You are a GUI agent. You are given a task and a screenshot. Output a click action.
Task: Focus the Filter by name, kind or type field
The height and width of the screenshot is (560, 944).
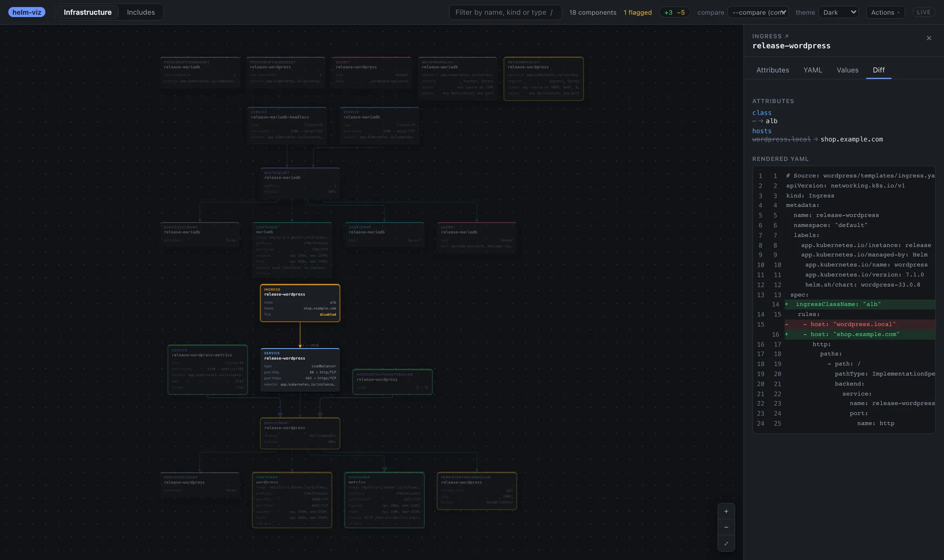(x=505, y=12)
